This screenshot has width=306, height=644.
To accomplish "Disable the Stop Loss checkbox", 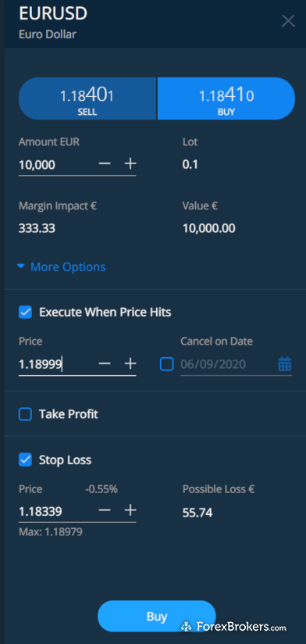I will tap(26, 460).
